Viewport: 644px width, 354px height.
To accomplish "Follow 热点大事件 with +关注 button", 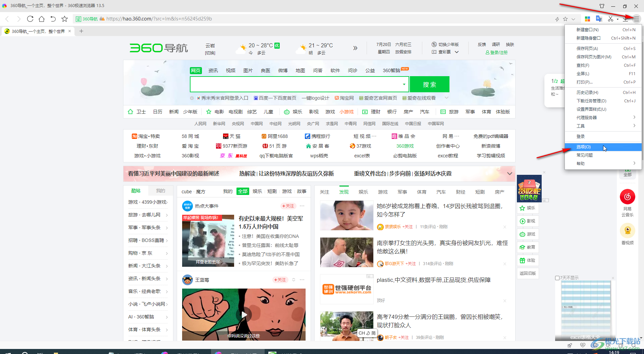I will click(288, 206).
